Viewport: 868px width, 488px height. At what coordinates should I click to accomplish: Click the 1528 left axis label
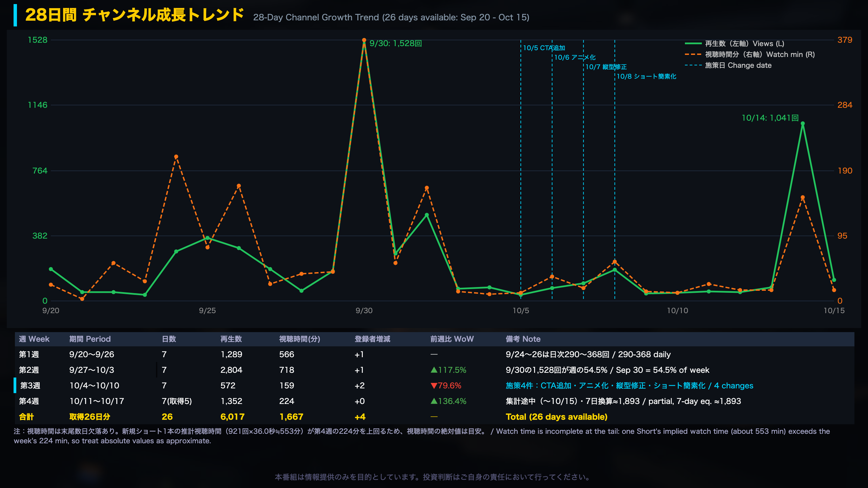pos(38,40)
